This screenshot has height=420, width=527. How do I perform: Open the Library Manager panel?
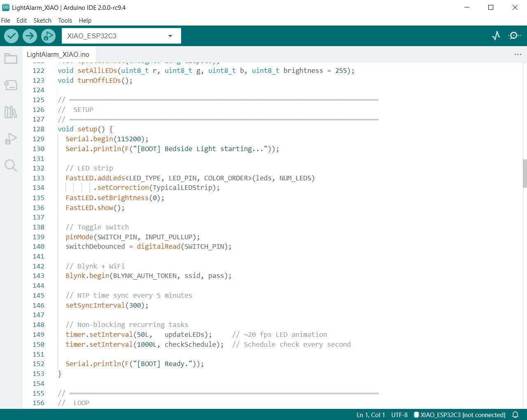tap(11, 112)
